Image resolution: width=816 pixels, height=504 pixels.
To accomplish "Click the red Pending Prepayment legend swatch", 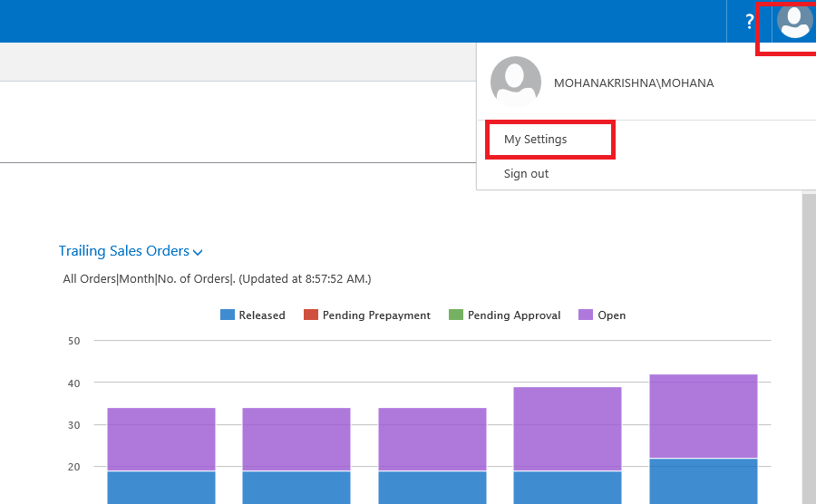I will 311,315.
